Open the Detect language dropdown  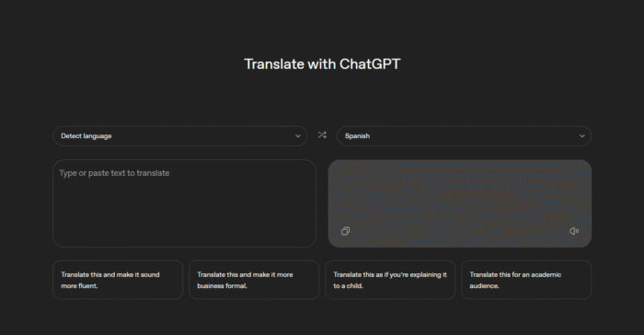[x=180, y=136]
